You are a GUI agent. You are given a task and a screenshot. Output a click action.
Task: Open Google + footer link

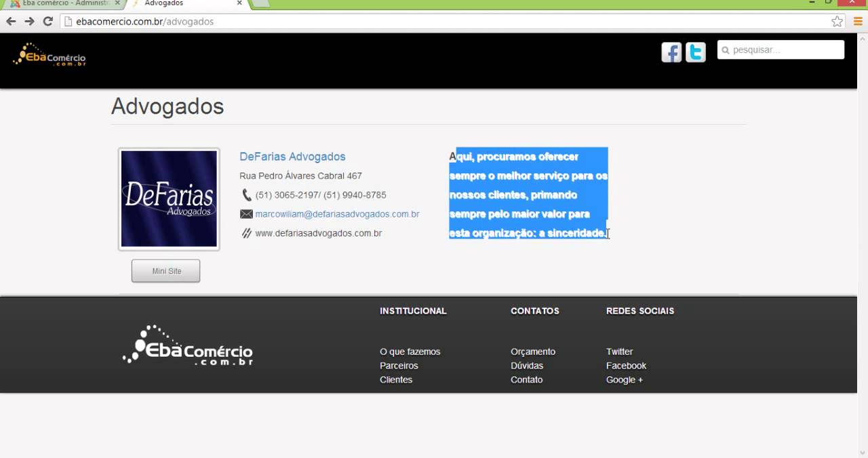coord(625,380)
